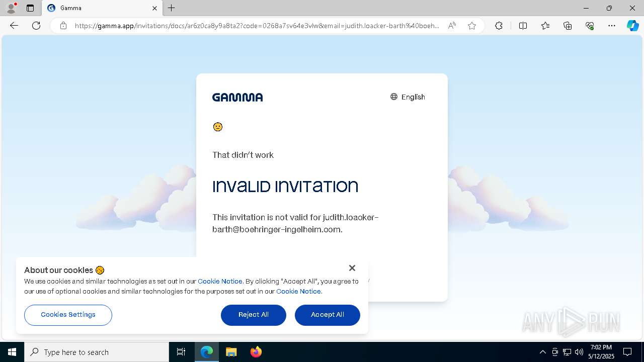Click the globe language icon
This screenshot has width=644, height=362.
[x=394, y=97]
